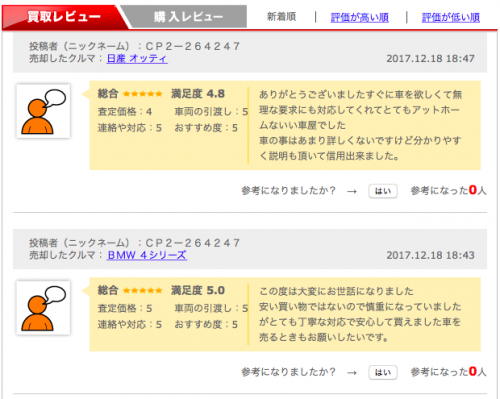This screenshot has width=500, height=399.
Task: Open the 日産 オッティ car link
Action: click(137, 59)
